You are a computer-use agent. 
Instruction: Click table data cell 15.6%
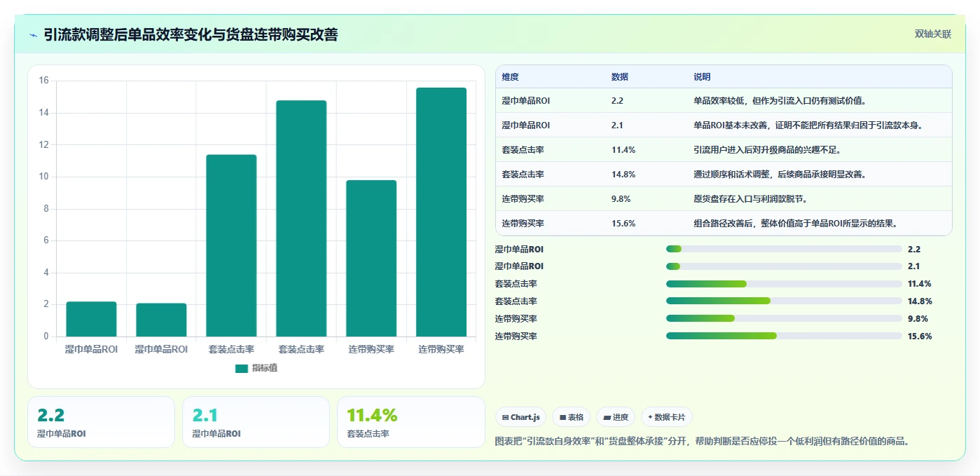pyautogui.click(x=623, y=224)
